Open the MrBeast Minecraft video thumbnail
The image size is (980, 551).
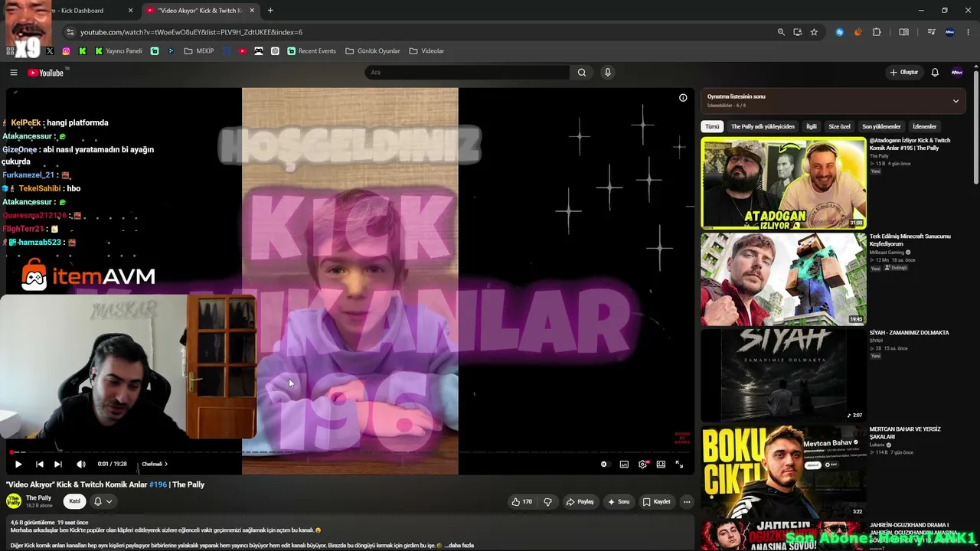point(783,279)
